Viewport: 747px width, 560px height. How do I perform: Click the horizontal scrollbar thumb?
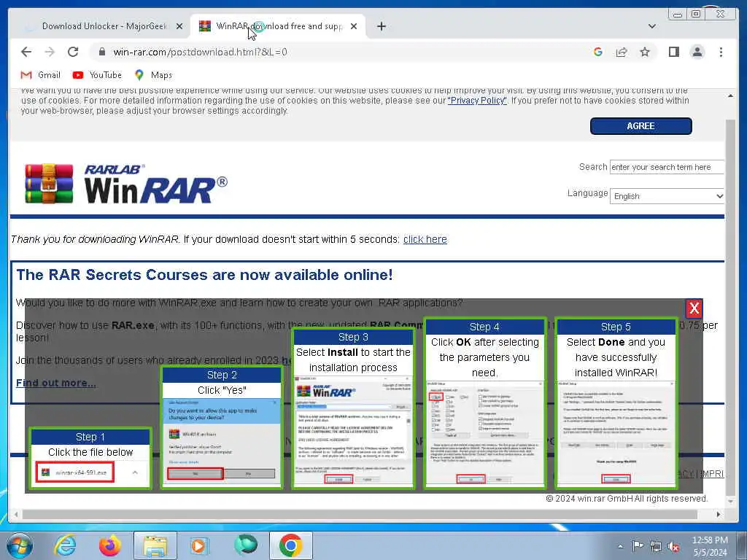click(x=360, y=514)
